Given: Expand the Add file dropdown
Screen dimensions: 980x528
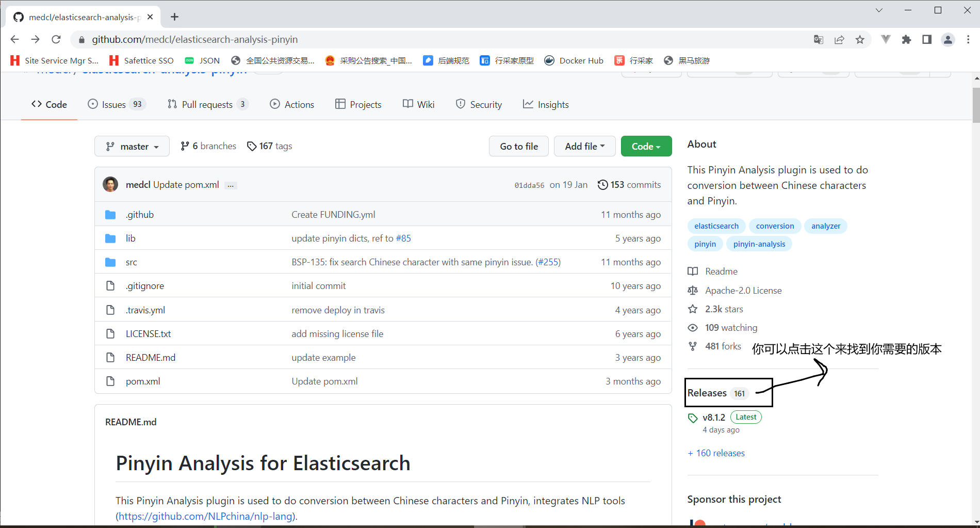Looking at the screenshot, I should 585,146.
